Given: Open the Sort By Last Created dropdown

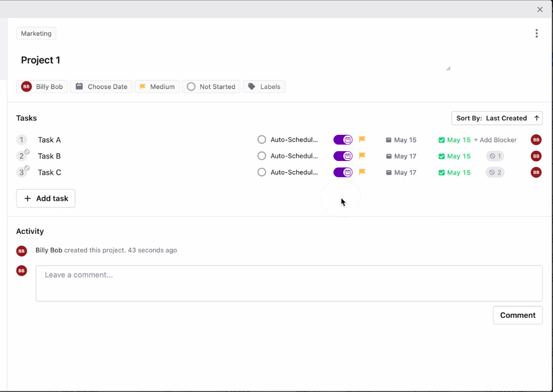Looking at the screenshot, I should [497, 118].
